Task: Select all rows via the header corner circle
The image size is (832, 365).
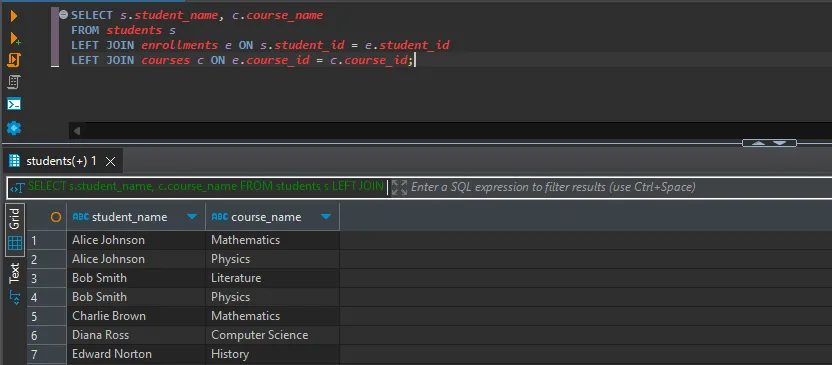Action: pyautogui.click(x=55, y=216)
